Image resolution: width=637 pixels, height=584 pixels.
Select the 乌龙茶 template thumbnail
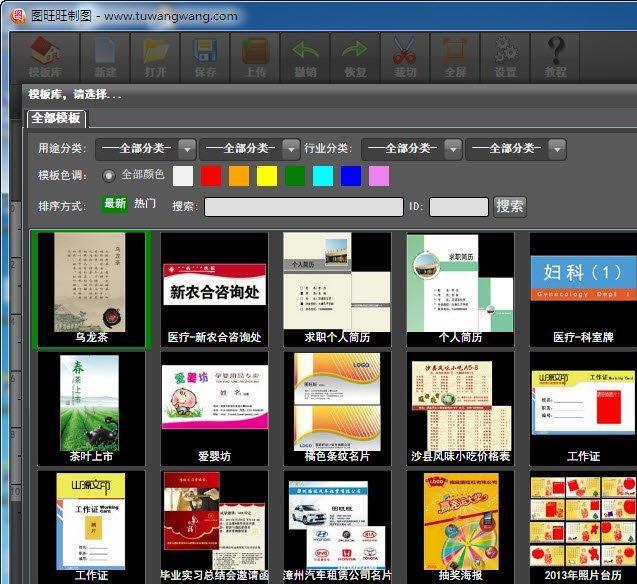tap(92, 290)
